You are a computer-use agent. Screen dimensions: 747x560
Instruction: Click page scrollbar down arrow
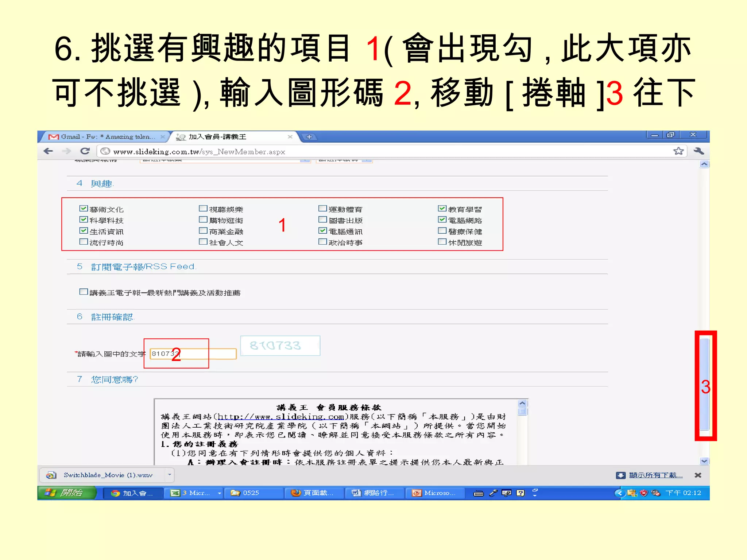click(704, 461)
